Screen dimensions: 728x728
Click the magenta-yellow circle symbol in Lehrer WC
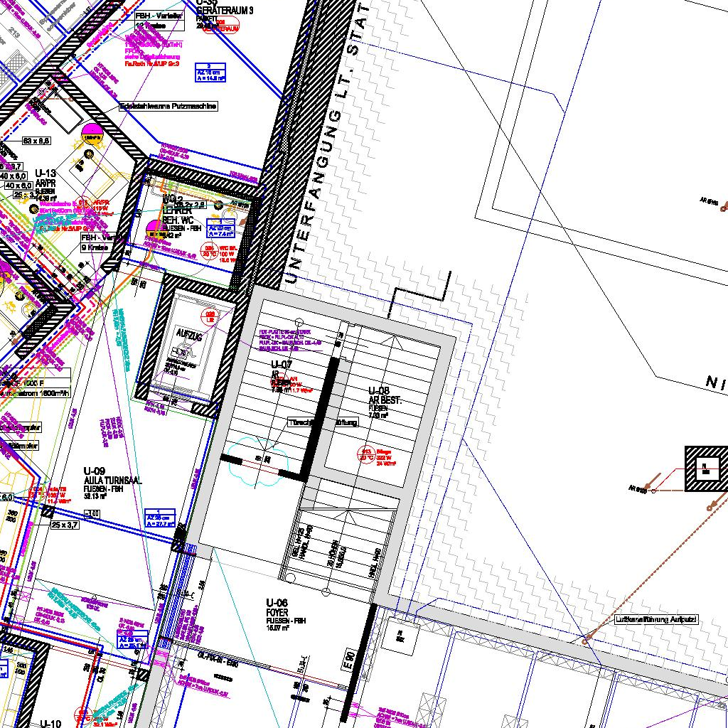(154, 229)
